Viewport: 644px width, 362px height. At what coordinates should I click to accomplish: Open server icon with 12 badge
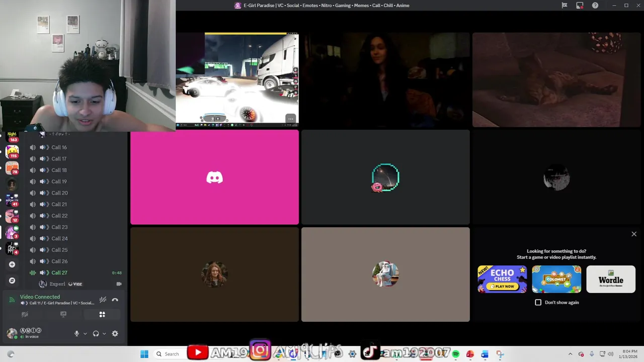click(x=12, y=216)
